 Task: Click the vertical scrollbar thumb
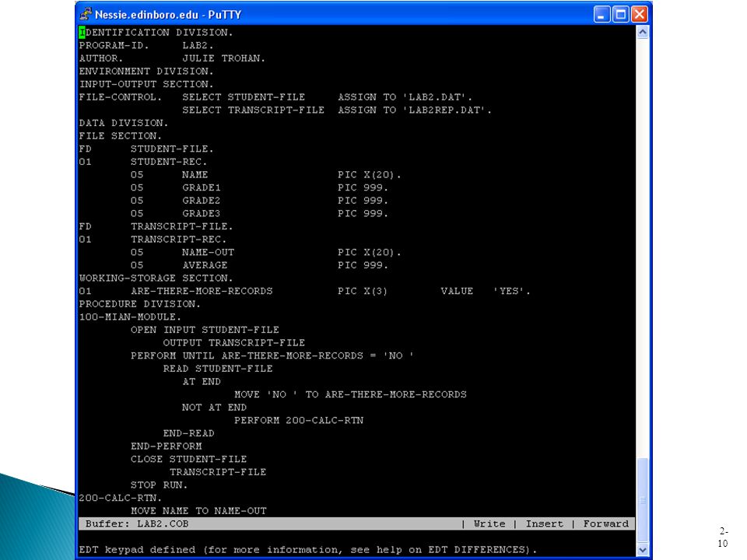[642, 500]
